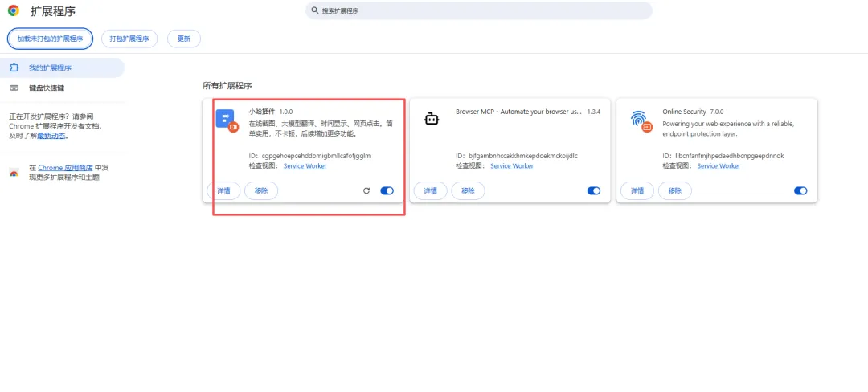Open Browser MCP Service Worker link
The height and width of the screenshot is (392, 868).
[x=512, y=165]
